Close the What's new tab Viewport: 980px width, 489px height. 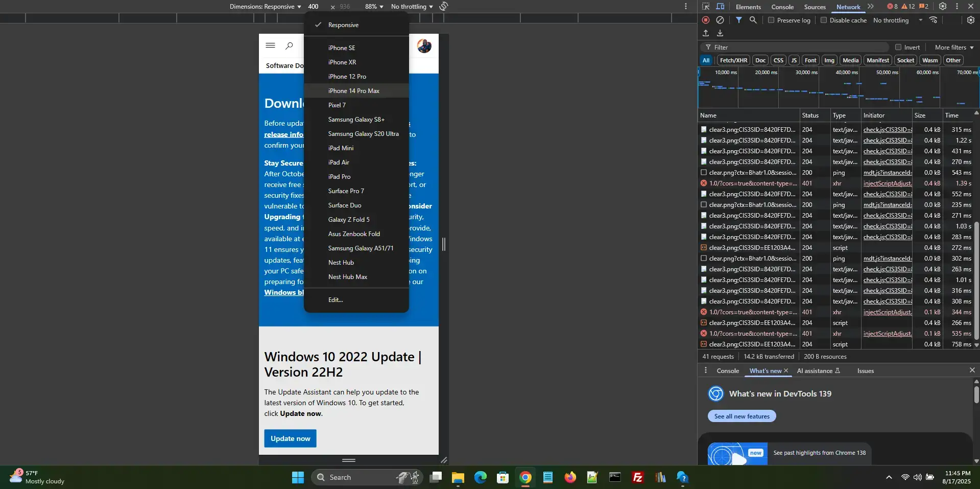[x=786, y=370]
